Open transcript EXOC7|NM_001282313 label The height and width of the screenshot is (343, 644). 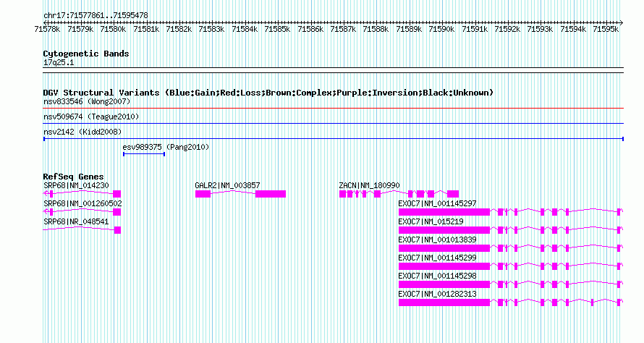pos(437,294)
